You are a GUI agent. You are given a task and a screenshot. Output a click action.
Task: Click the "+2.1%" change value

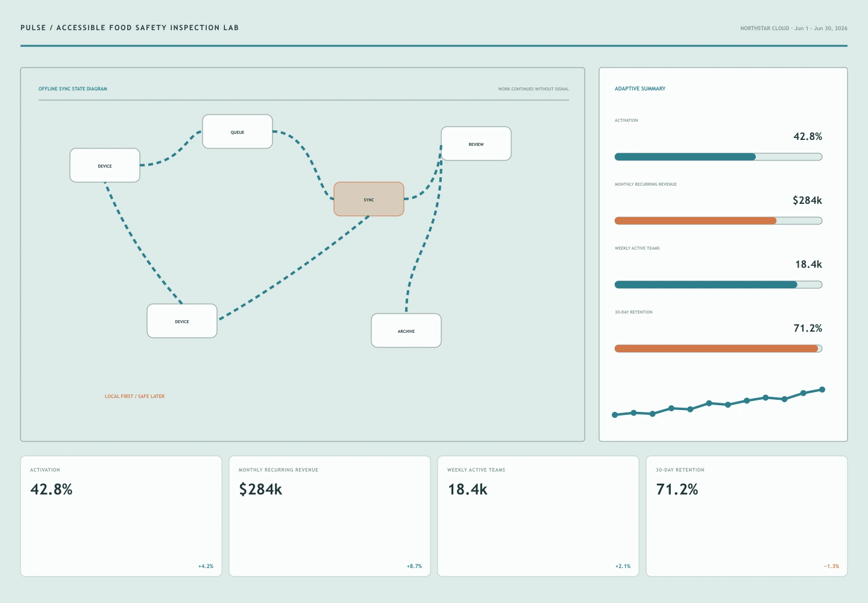[x=623, y=566]
